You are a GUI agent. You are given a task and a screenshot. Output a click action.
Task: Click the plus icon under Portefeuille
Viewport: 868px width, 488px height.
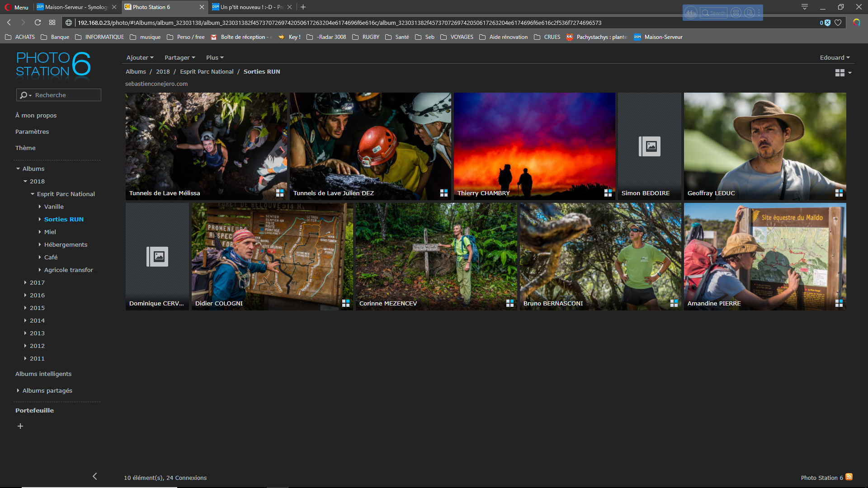point(20,426)
